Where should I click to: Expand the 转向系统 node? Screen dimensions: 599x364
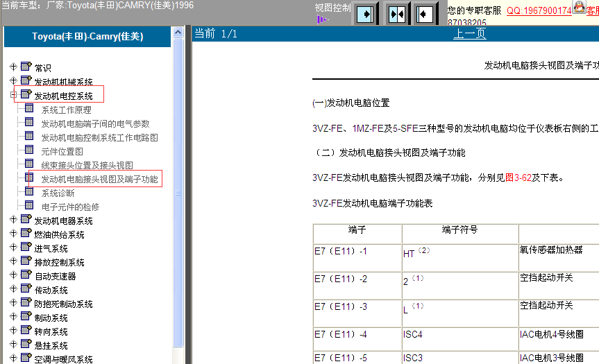tap(13, 331)
